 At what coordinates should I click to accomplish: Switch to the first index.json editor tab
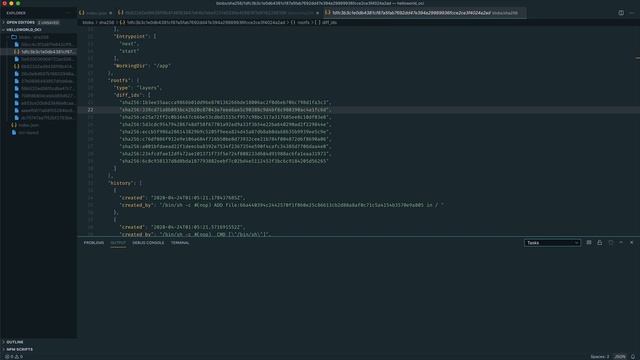point(96,13)
